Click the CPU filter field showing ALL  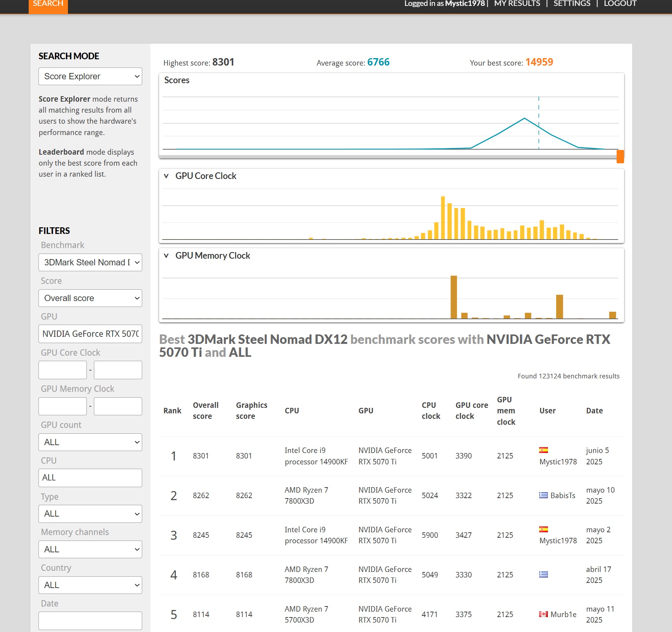click(90, 478)
